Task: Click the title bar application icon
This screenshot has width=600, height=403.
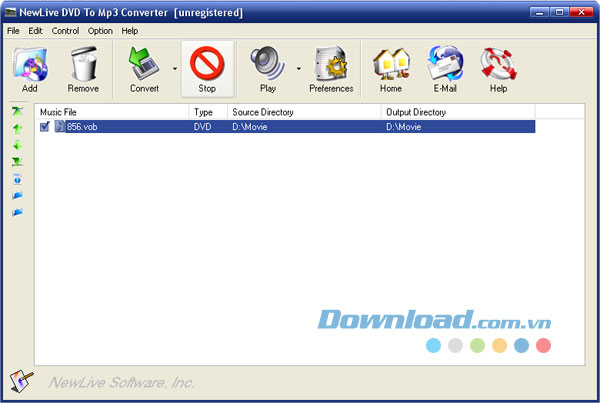Action: click(10, 13)
